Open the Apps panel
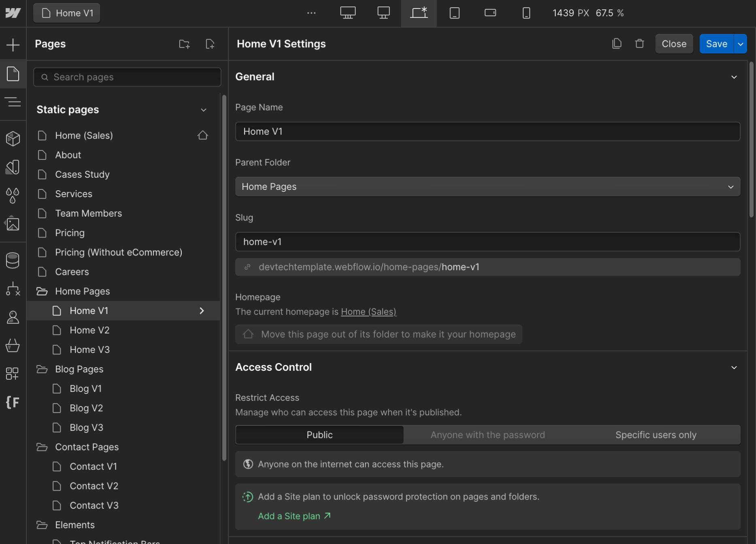The width and height of the screenshot is (756, 544). (x=13, y=374)
